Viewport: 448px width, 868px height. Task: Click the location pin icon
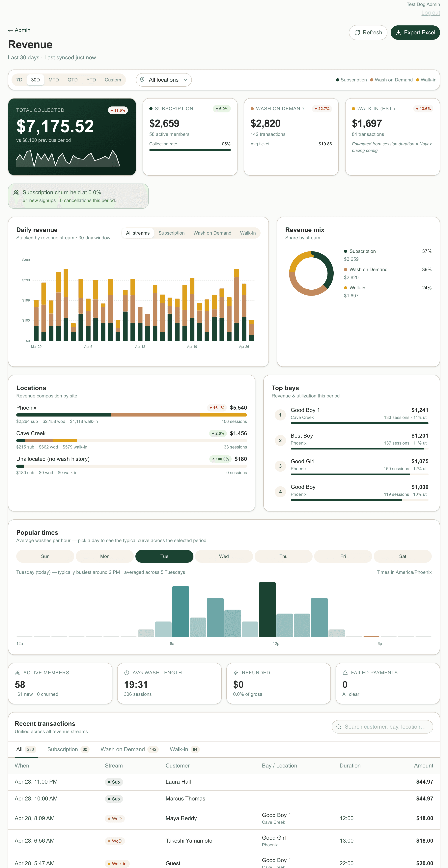pos(142,80)
